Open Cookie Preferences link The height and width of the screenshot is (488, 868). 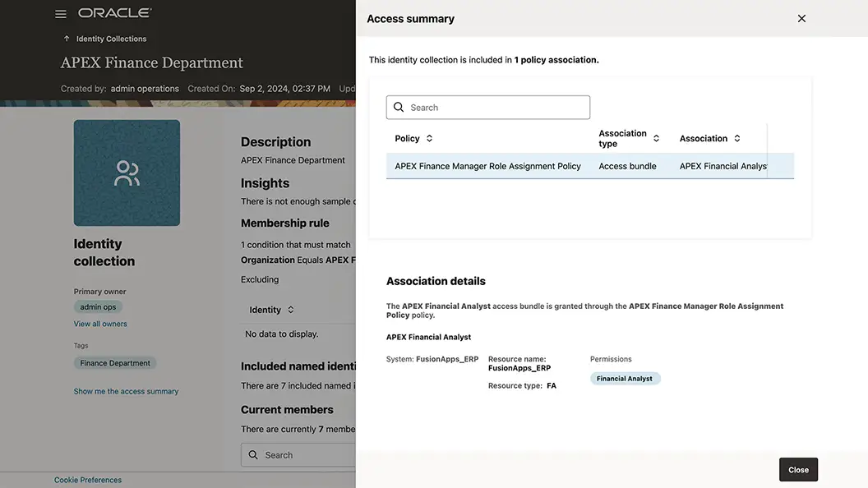tap(87, 480)
